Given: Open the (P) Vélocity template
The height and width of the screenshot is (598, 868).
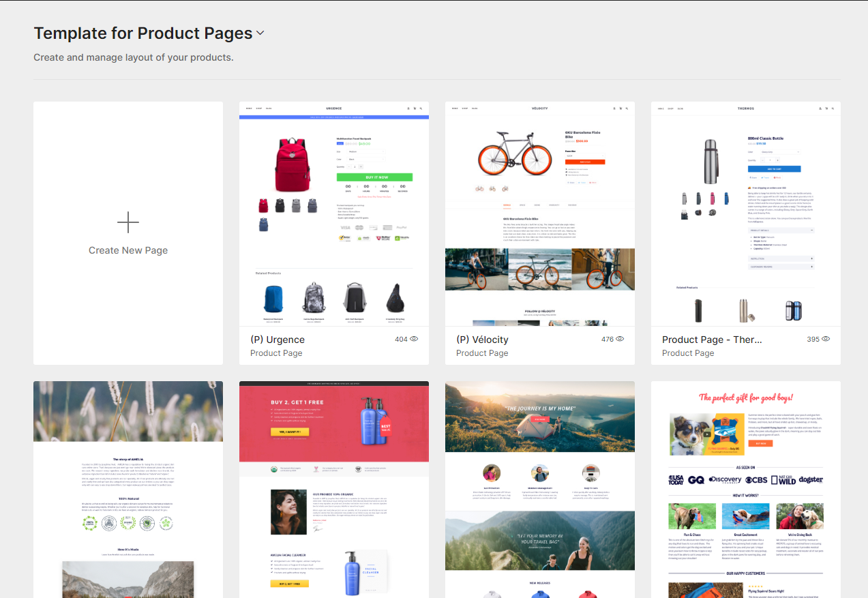Looking at the screenshot, I should pyautogui.click(x=481, y=339).
